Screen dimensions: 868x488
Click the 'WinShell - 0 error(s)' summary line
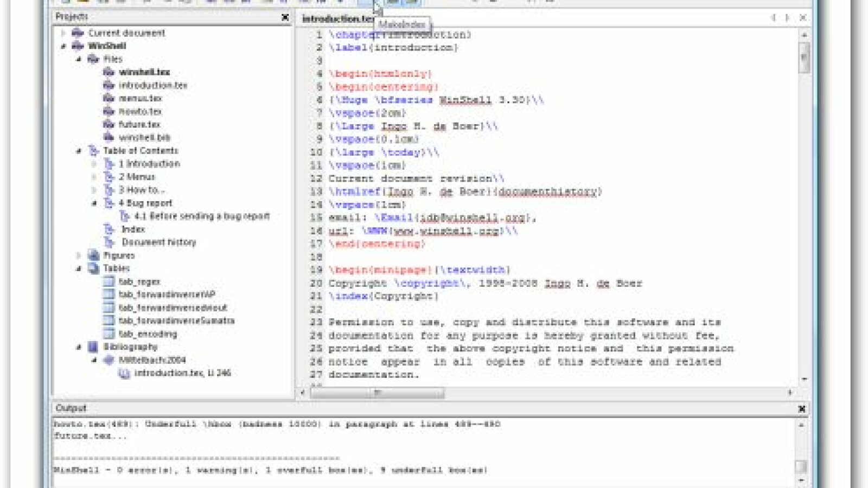click(270, 470)
